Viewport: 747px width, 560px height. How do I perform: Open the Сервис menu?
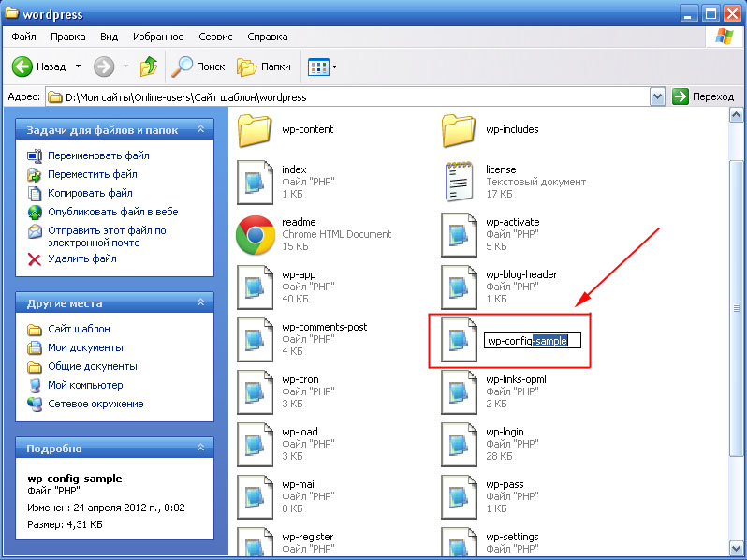point(216,37)
